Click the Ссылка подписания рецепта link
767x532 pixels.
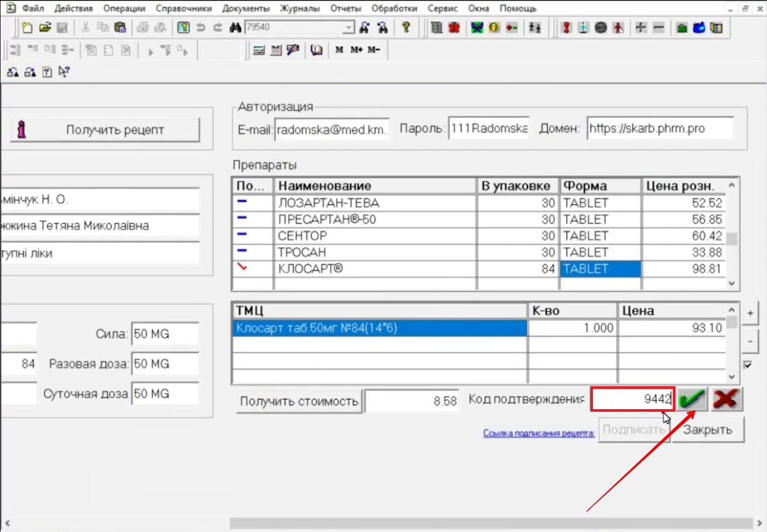(538, 433)
